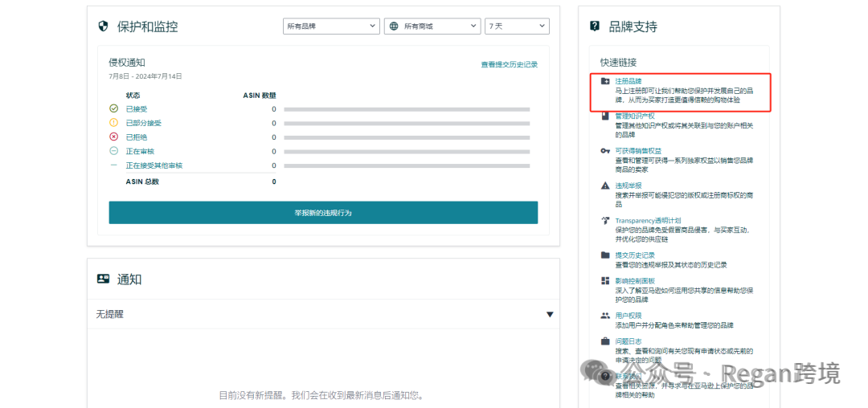Open the 所有商城 marketplace dropdown
The image size is (868, 408).
click(x=432, y=26)
